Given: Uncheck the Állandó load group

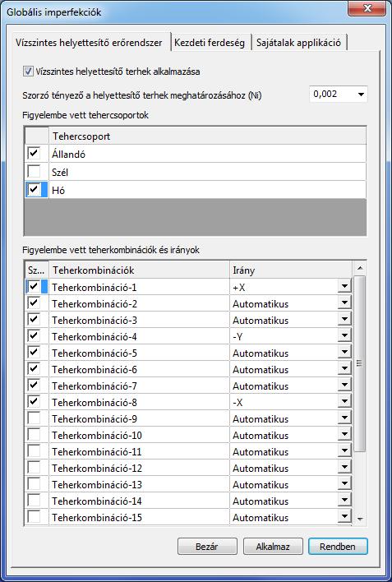Looking at the screenshot, I should click(x=34, y=153).
